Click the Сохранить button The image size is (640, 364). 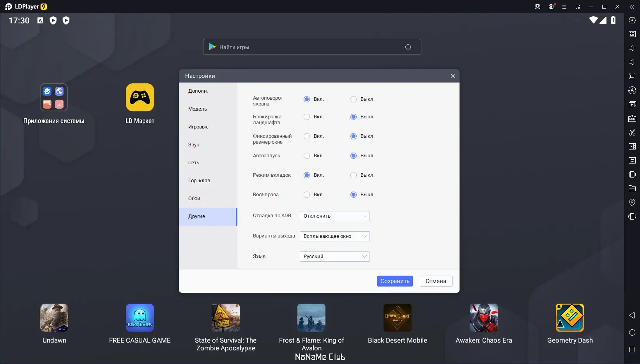click(x=395, y=281)
